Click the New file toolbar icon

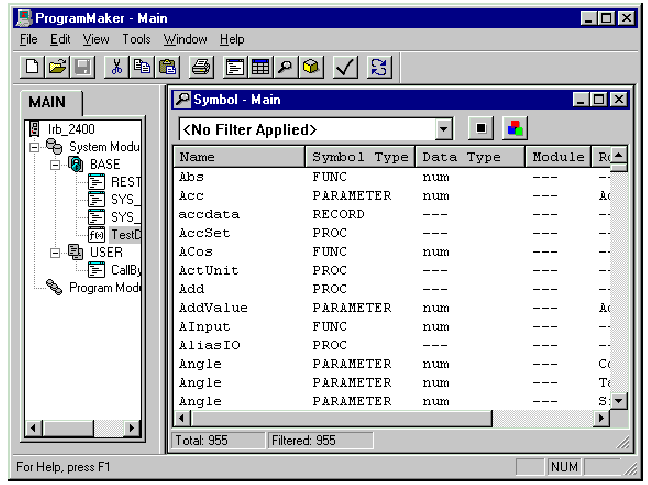[32, 67]
